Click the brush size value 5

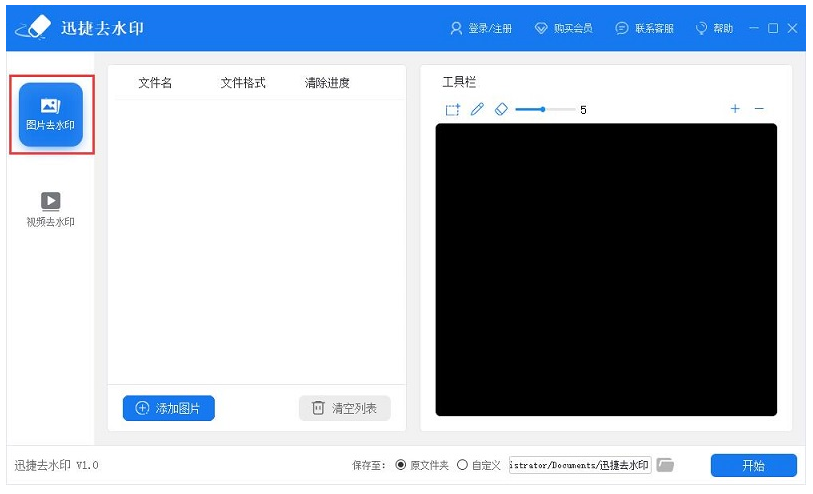583,110
